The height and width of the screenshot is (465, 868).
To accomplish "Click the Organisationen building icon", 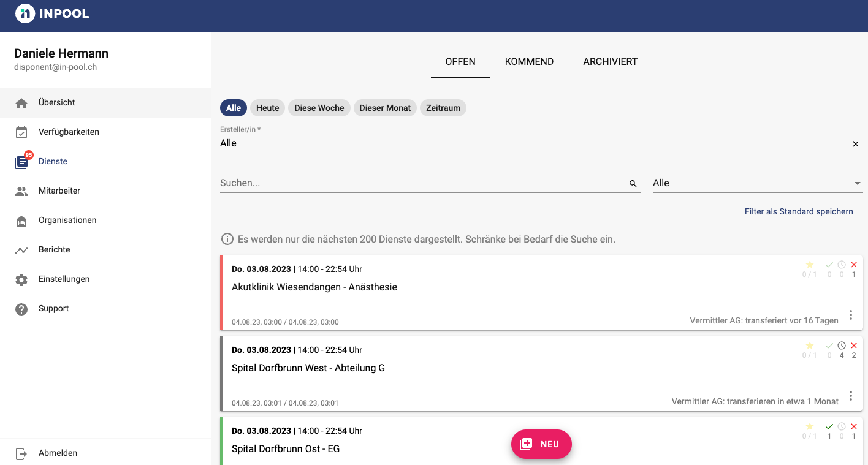I will [21, 221].
